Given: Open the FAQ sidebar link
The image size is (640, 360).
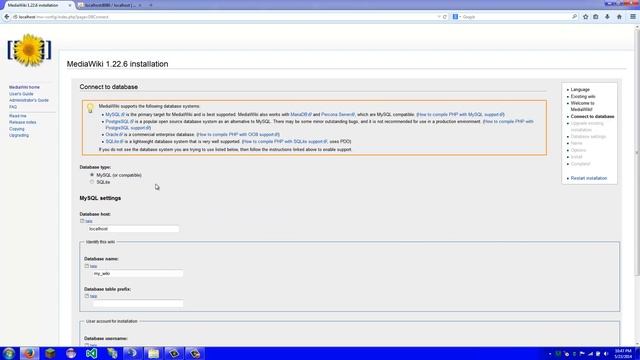Looking at the screenshot, I should (x=13, y=107).
